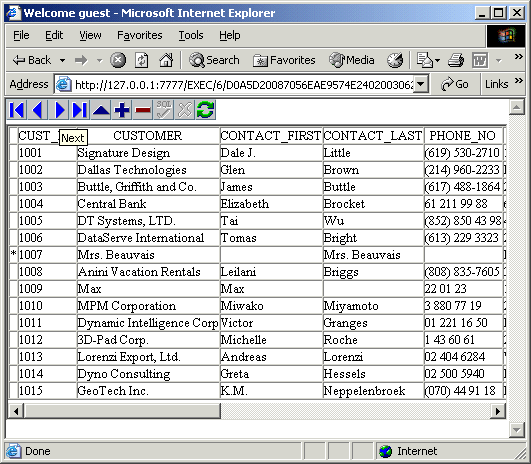Image resolution: width=531 pixels, height=464 pixels.
Task: Go to next record arrow
Action: click(59, 110)
